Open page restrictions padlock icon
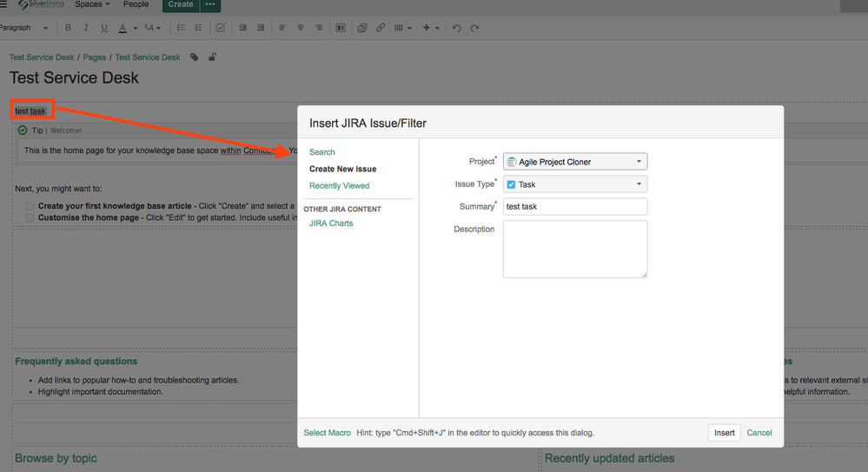Viewport: 868px width, 472px height. coord(212,57)
